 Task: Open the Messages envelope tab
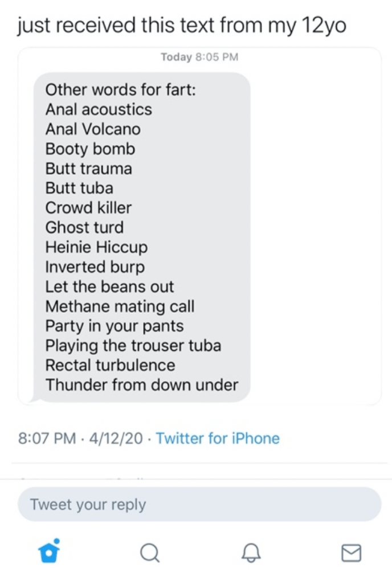tap(351, 551)
